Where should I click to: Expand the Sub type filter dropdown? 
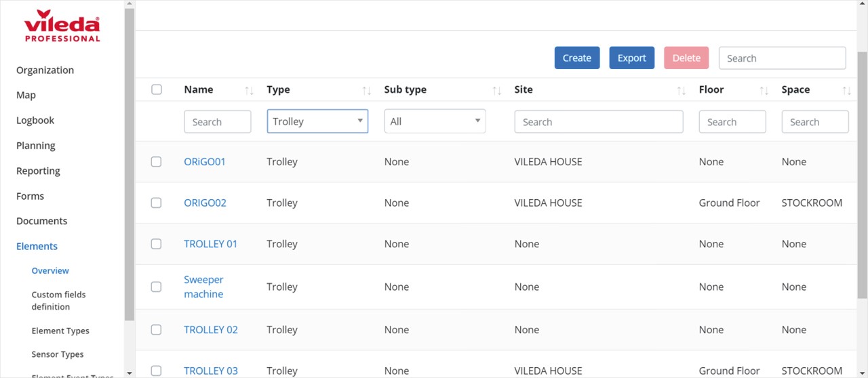pyautogui.click(x=435, y=121)
